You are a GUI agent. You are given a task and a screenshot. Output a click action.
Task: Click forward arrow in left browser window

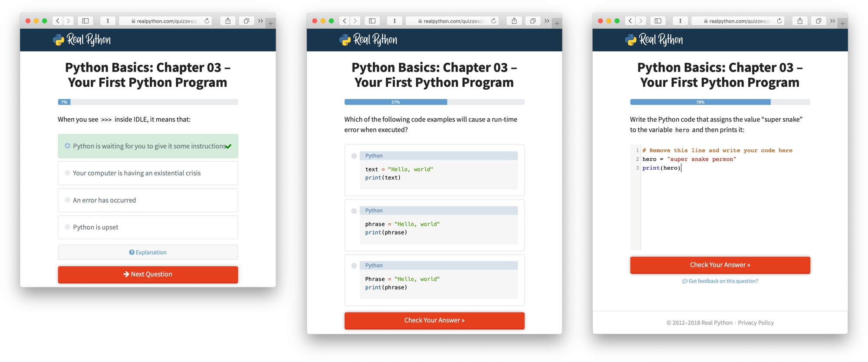coord(68,21)
